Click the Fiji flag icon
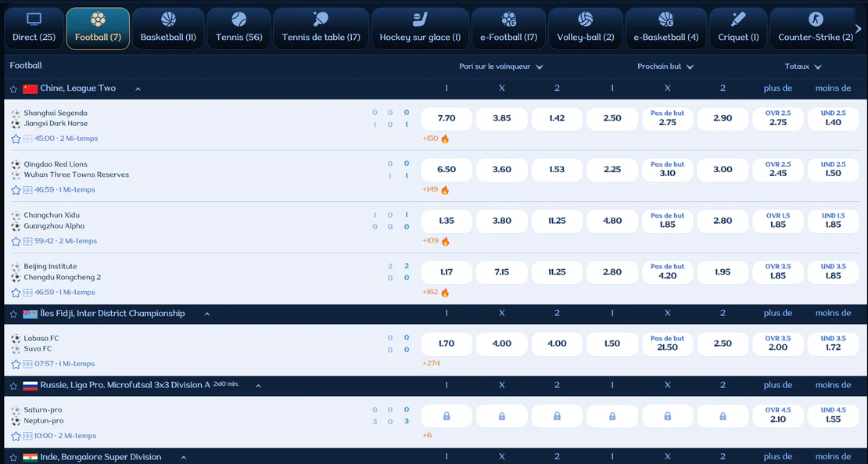This screenshot has height=464, width=868. click(x=30, y=314)
